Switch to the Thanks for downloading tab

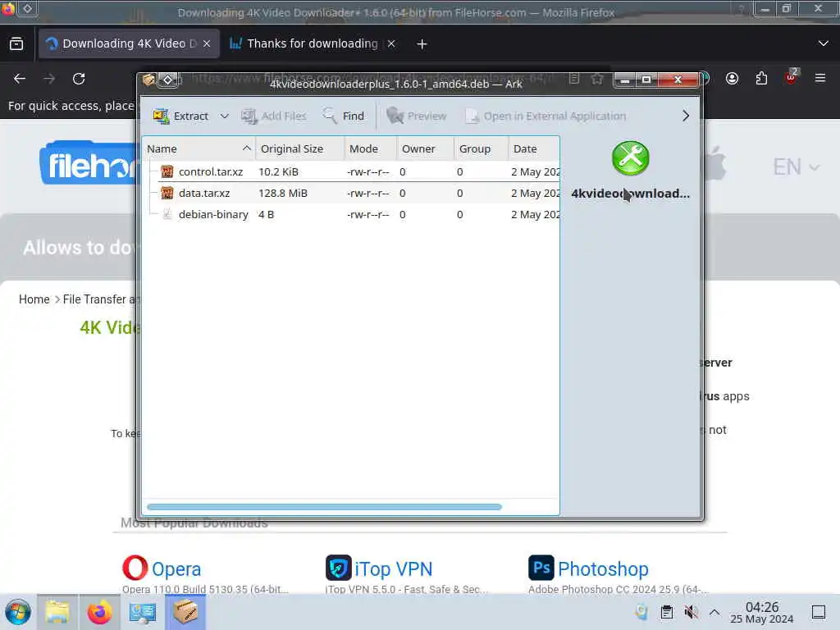(x=312, y=43)
